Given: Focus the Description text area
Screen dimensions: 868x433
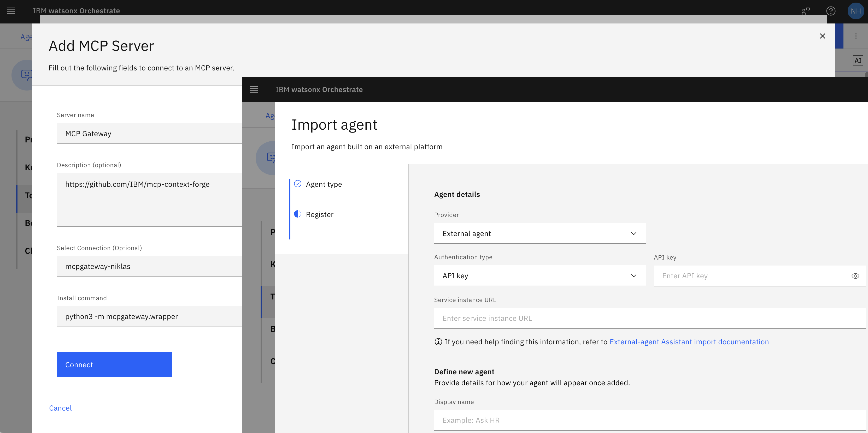Looking at the screenshot, I should coord(150,200).
